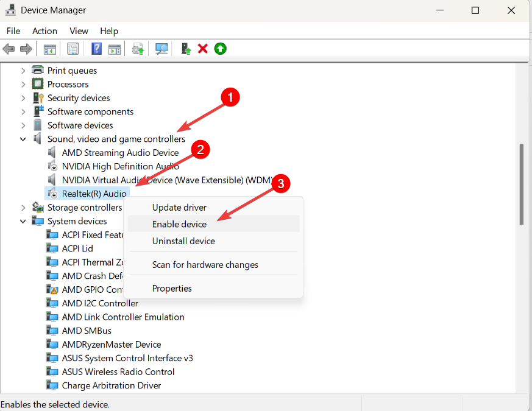The image size is (532, 411).
Task: Click the Device Manager title bar icon
Action: pos(10,10)
